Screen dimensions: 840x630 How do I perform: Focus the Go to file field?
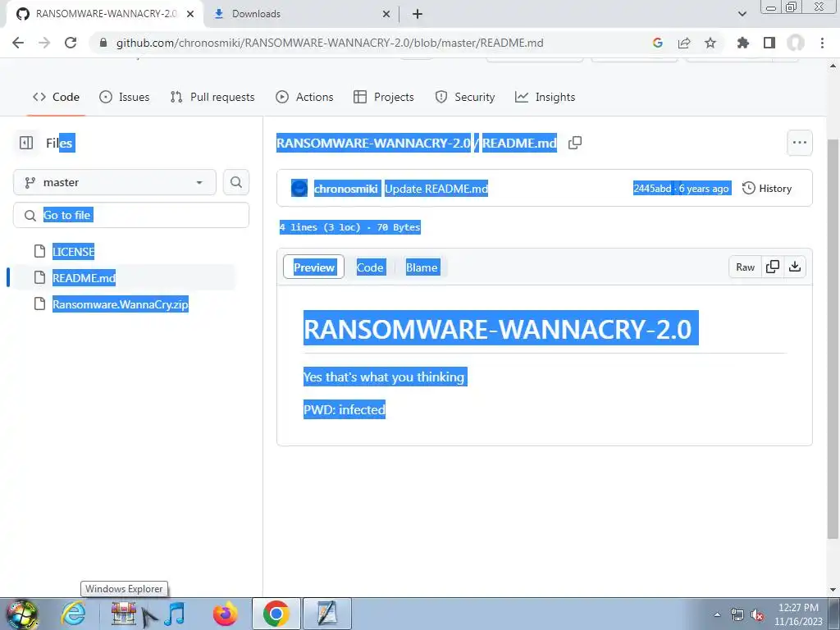pyautogui.click(x=131, y=215)
